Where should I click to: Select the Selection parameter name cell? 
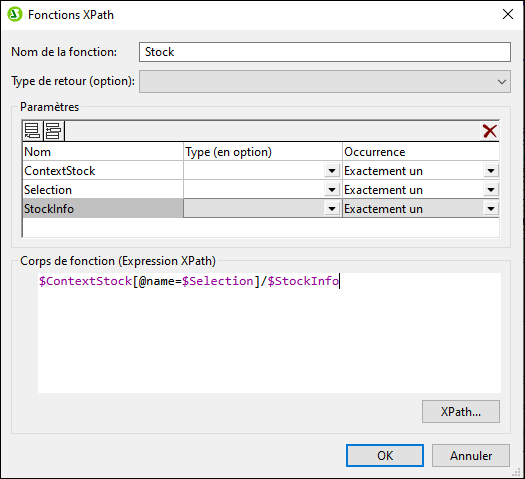click(x=103, y=190)
